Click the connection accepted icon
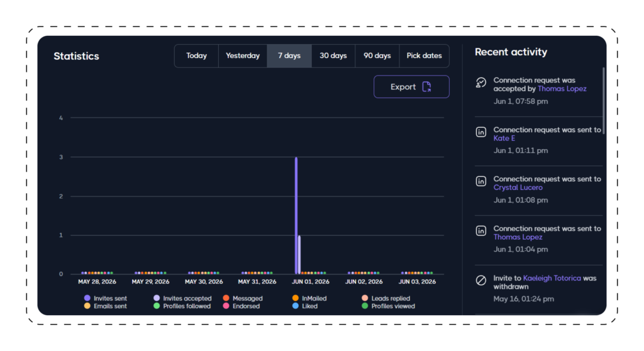Viewport: 644px width, 351px height. [x=481, y=82]
